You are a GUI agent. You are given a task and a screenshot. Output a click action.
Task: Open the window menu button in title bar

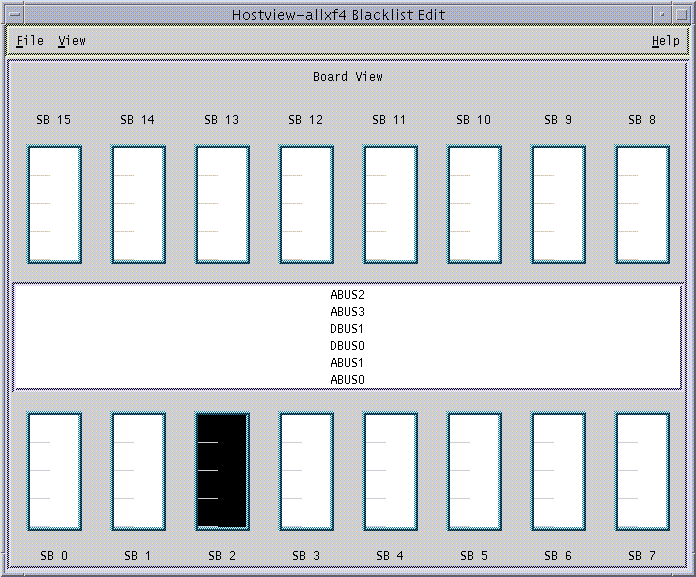pos(15,14)
